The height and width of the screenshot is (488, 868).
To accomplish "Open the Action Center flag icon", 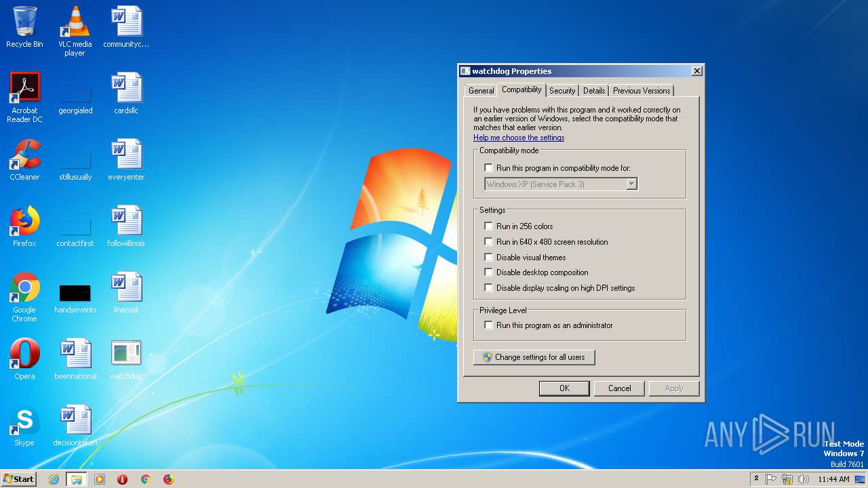I will (x=771, y=479).
